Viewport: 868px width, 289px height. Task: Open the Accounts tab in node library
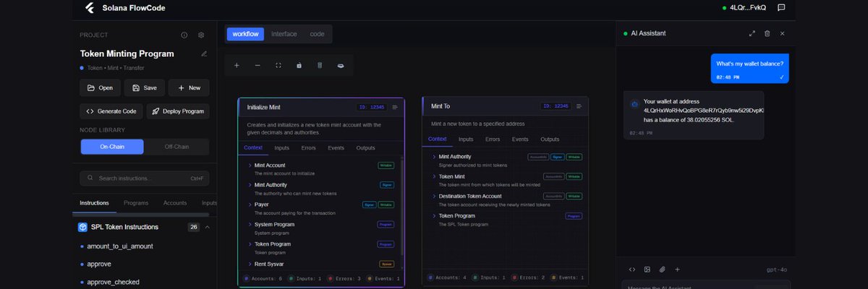pyautogui.click(x=175, y=203)
